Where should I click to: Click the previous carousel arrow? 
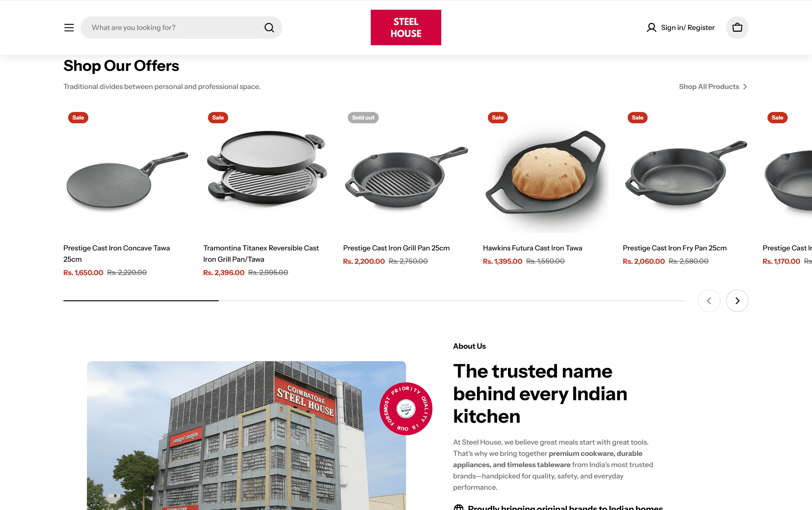(x=709, y=301)
